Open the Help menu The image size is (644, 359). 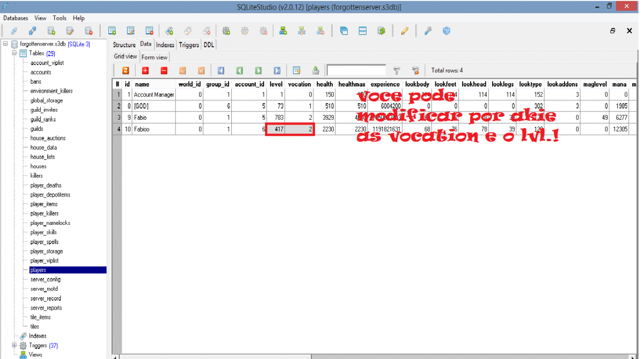coord(79,18)
